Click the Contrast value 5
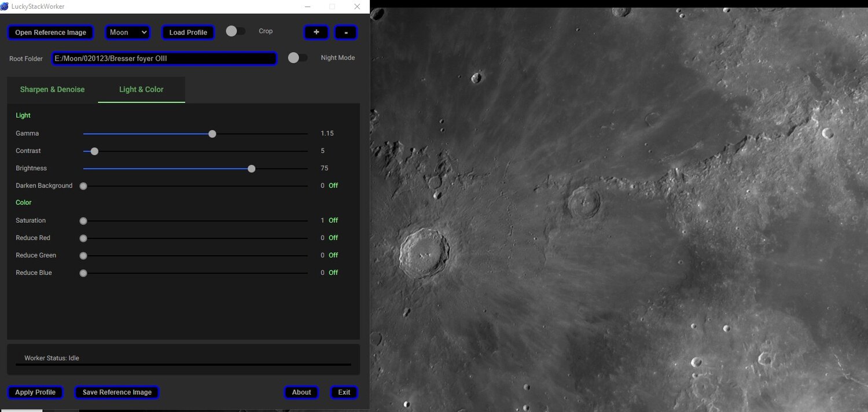 pos(323,151)
